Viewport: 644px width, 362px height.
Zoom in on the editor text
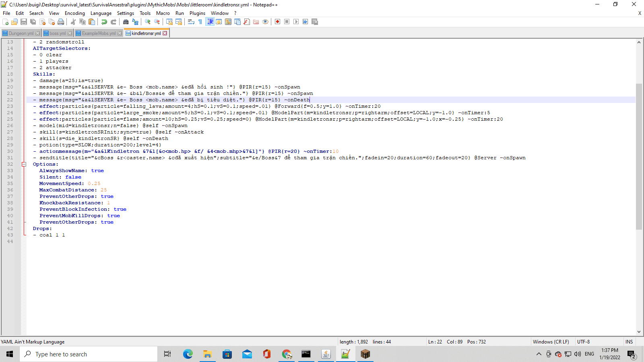tap(148, 22)
